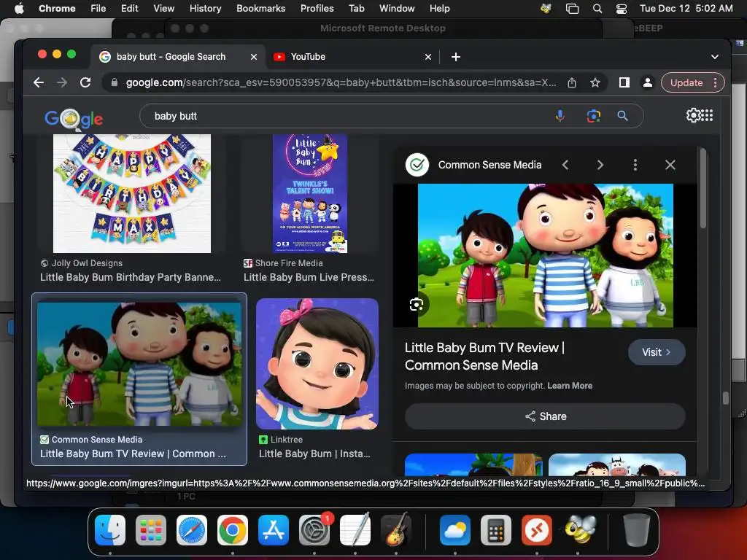This screenshot has width=747, height=560.
Task: Open Launchpad from the Dock
Action: pyautogui.click(x=150, y=530)
